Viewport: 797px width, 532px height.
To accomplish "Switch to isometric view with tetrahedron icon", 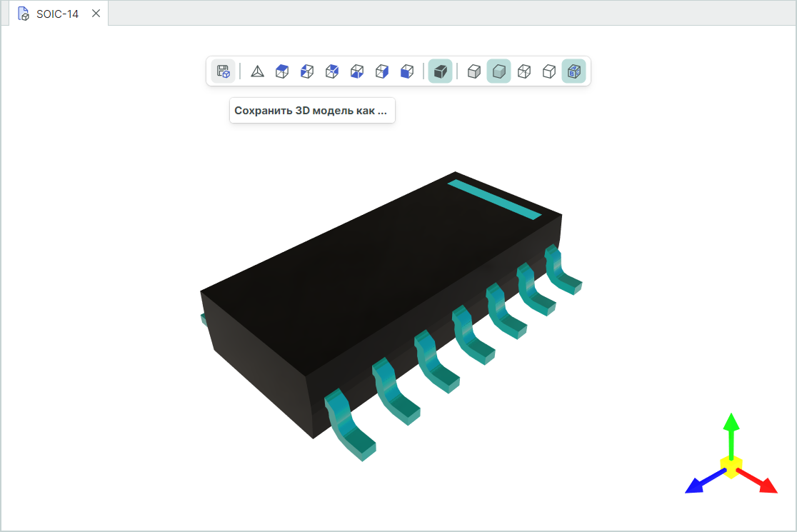I will point(257,71).
